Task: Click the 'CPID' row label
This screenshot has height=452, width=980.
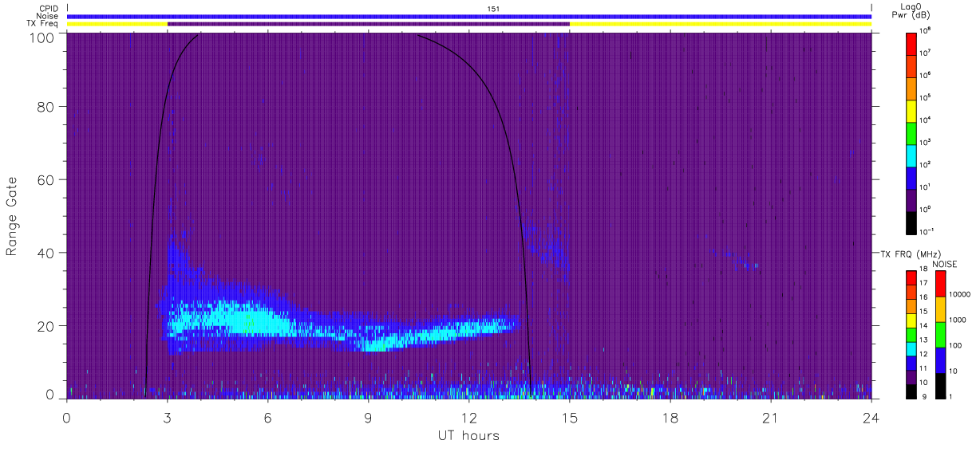Action: click(49, 9)
